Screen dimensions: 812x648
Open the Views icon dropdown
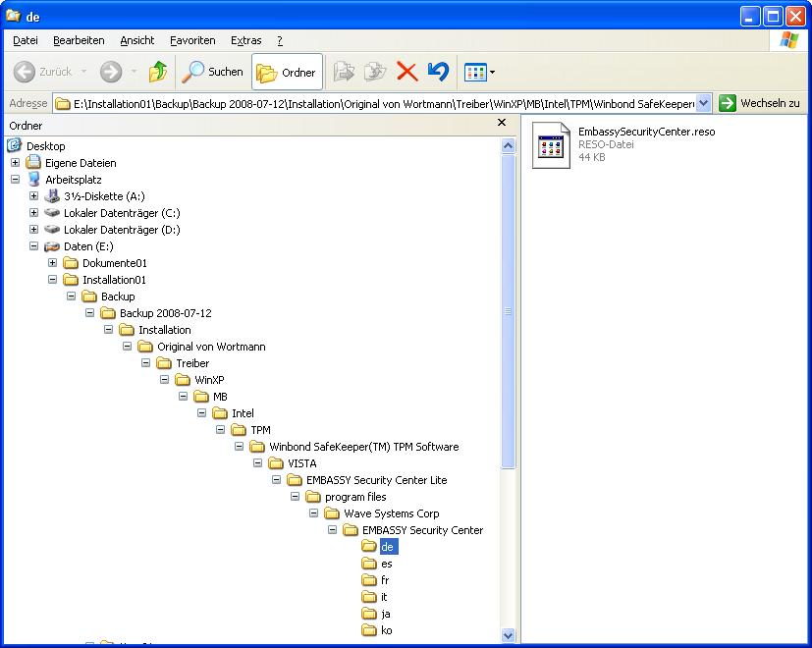tap(479, 73)
